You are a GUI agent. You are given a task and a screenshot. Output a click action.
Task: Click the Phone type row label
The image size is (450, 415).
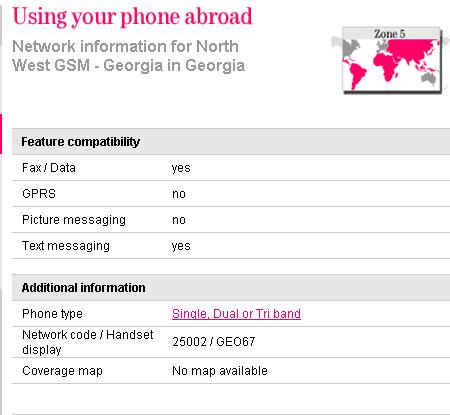[x=52, y=314]
